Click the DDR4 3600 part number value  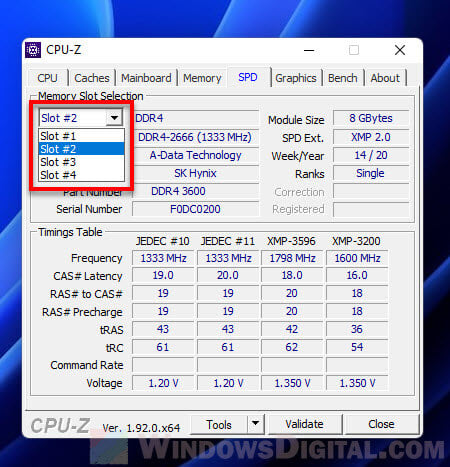(x=196, y=191)
